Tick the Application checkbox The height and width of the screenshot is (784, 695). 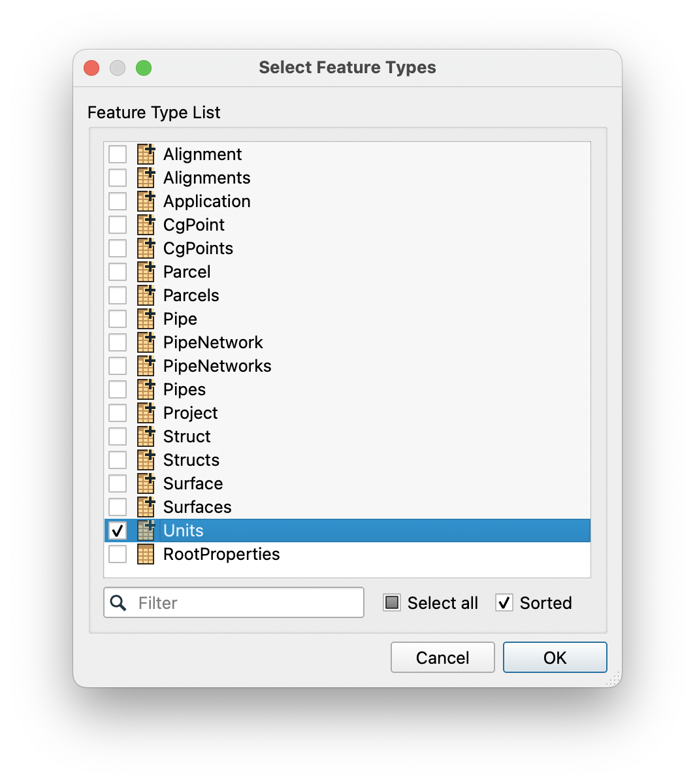(118, 201)
